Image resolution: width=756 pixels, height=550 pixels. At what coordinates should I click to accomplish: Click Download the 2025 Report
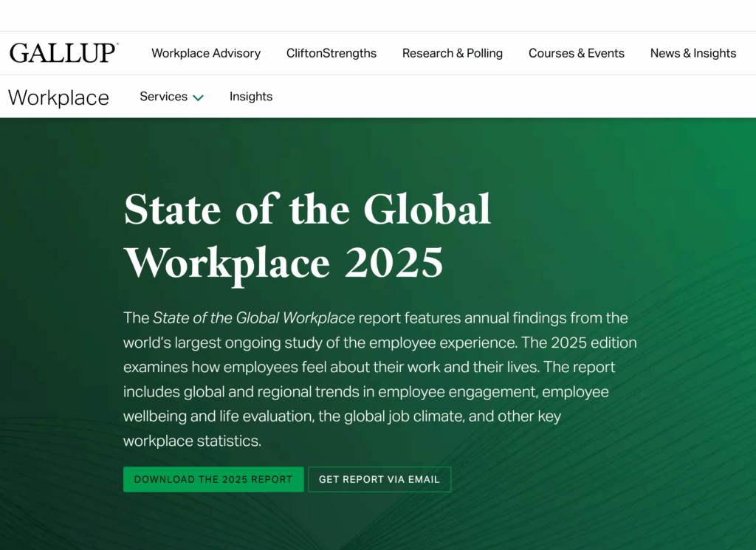(x=213, y=479)
